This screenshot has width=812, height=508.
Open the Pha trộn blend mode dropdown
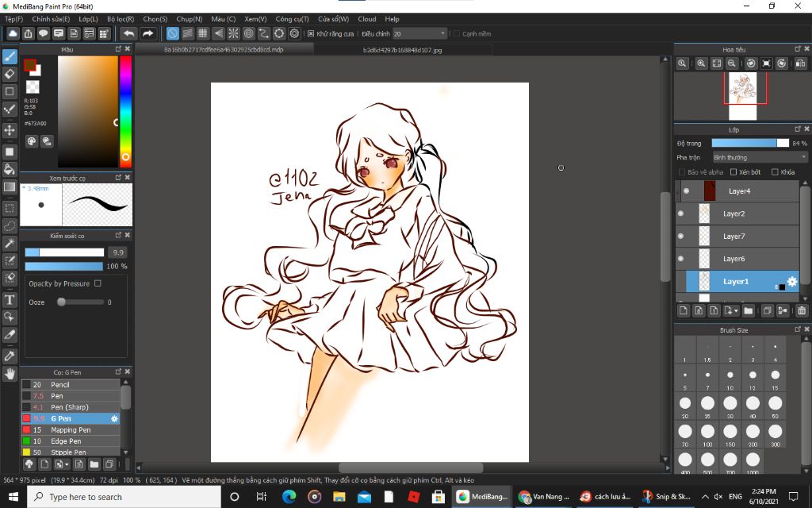(760, 157)
